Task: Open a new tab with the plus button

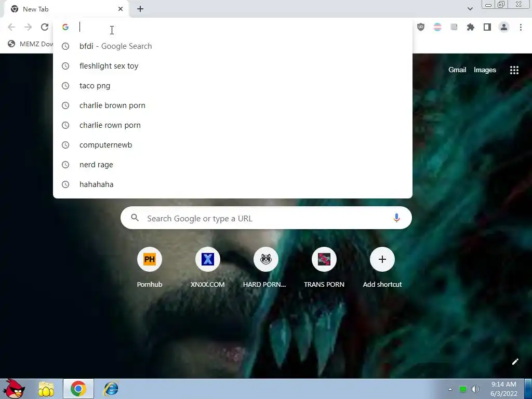Action: pos(140,9)
